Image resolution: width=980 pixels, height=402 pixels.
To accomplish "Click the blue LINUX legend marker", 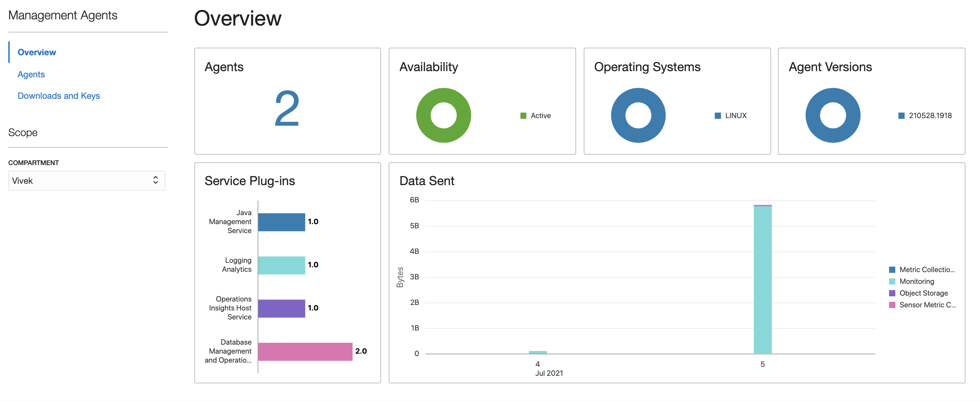I will (x=718, y=115).
